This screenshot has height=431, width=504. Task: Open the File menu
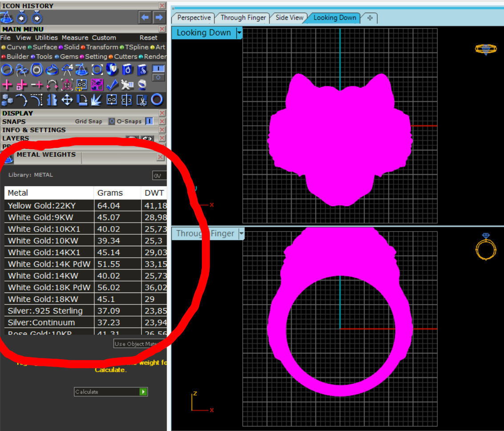coord(5,38)
